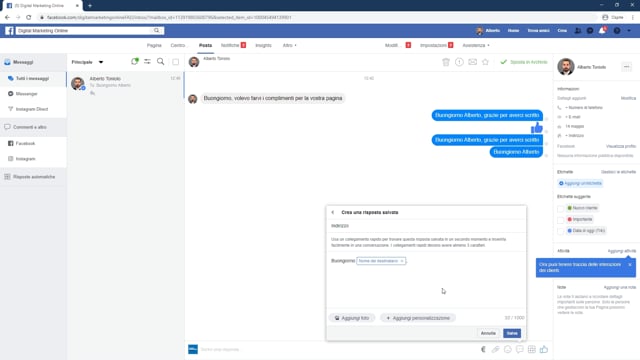The width and height of the screenshot is (640, 360).
Task: Expand the Altro dropdown in page tabs
Action: (289, 45)
